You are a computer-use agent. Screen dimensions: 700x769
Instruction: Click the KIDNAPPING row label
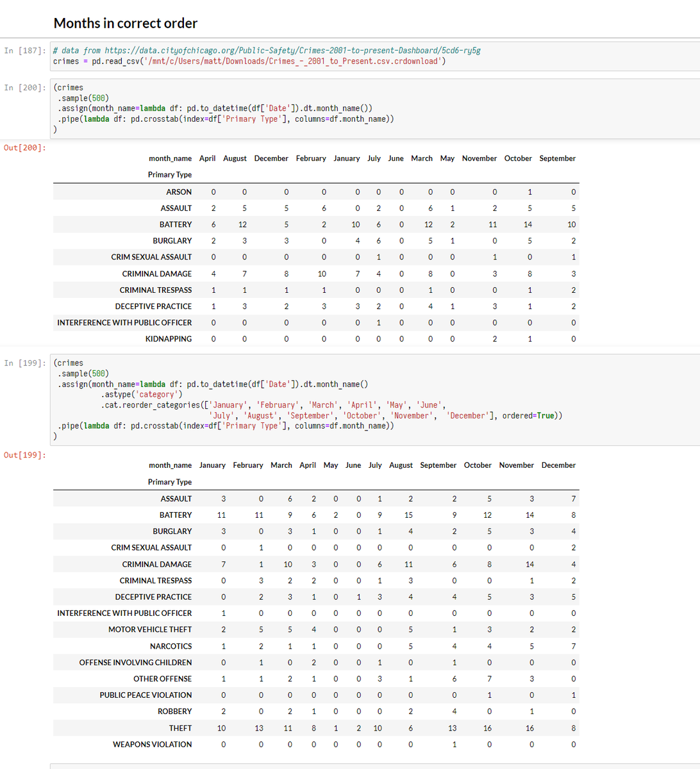168,338
